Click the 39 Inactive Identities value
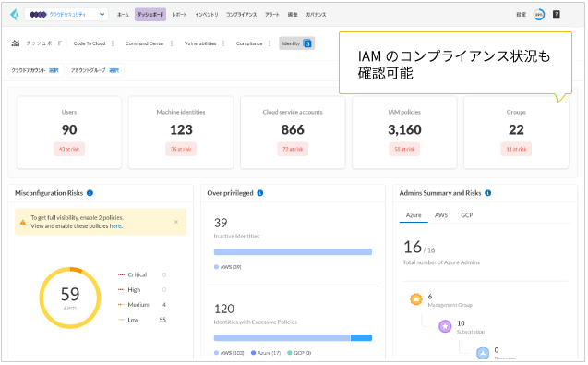This screenshot has width=588, height=365. 221,223
